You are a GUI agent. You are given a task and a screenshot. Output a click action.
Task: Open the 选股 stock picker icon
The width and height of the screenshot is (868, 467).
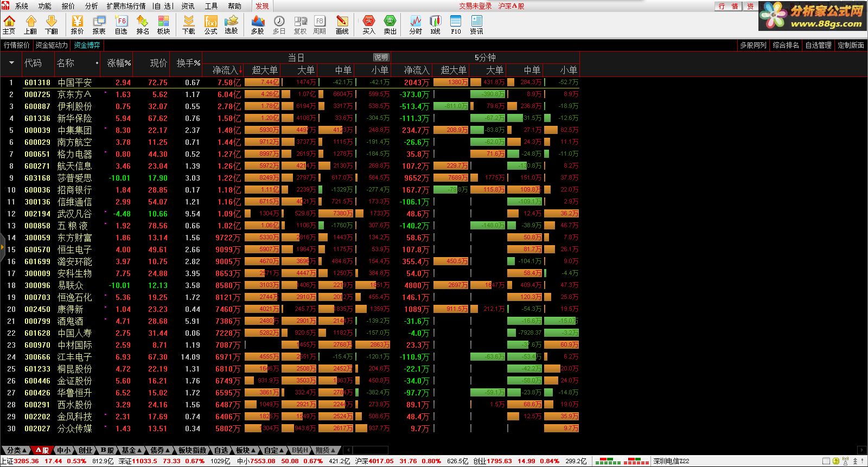231,25
